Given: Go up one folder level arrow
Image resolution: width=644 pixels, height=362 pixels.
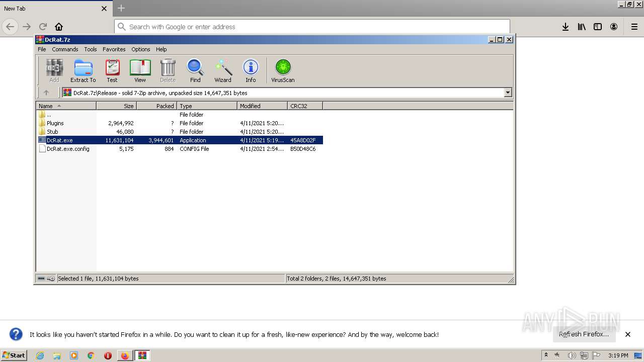Looking at the screenshot, I should point(46,93).
